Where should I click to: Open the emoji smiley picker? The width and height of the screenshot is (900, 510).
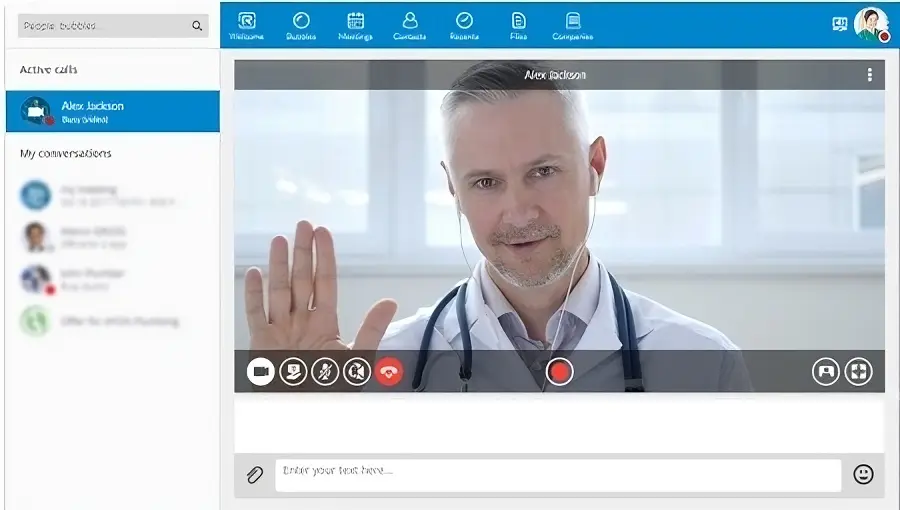[x=863, y=475]
